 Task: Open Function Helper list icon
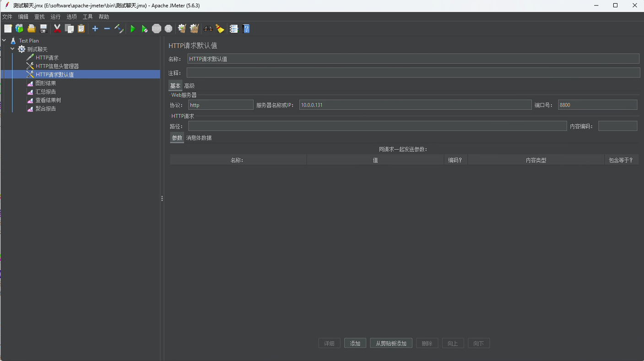pyautogui.click(x=234, y=29)
